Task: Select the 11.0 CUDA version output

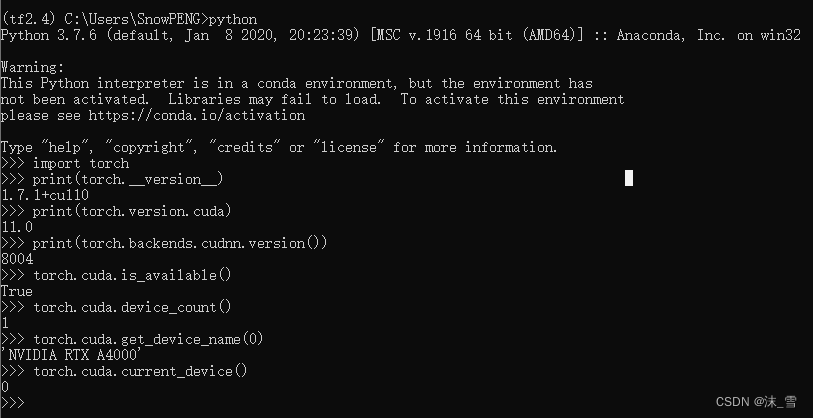Action: [17, 227]
